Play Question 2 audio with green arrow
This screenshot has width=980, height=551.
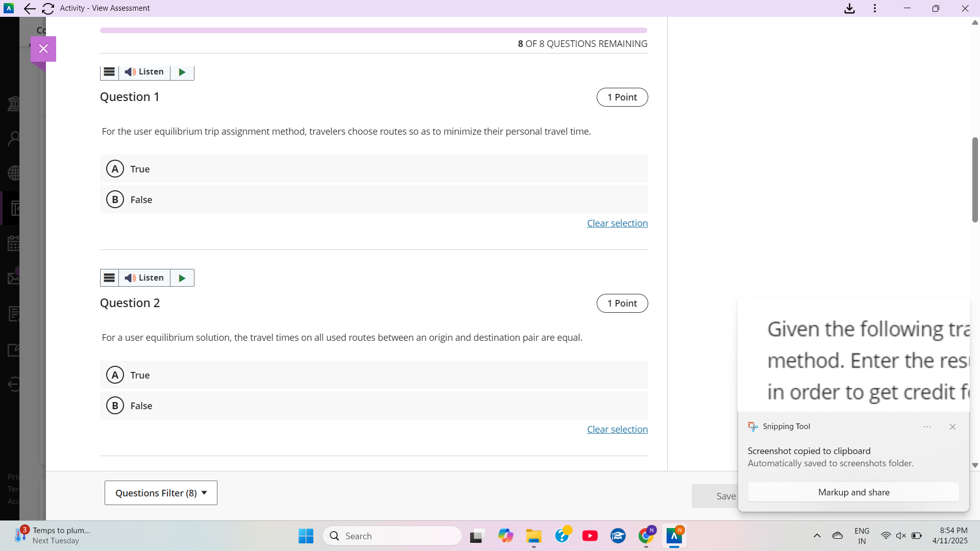[182, 278]
